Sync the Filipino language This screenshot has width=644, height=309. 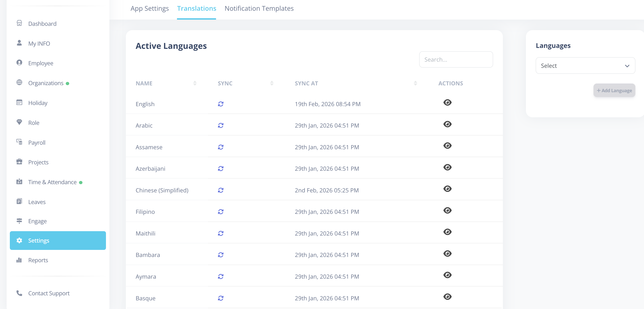click(x=221, y=212)
